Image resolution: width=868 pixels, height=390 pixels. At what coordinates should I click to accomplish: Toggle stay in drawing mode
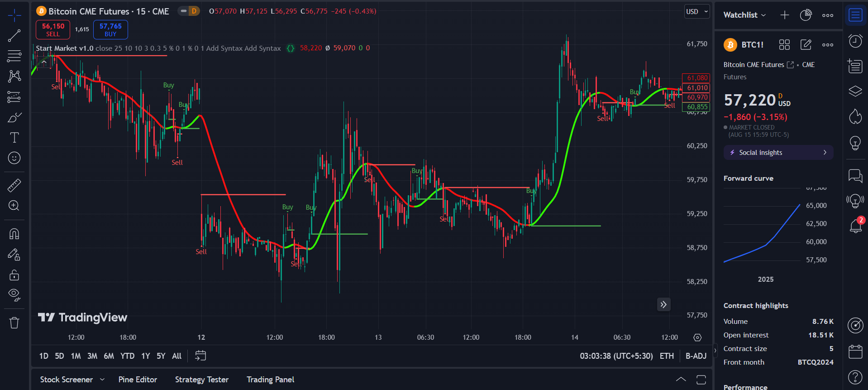14,255
